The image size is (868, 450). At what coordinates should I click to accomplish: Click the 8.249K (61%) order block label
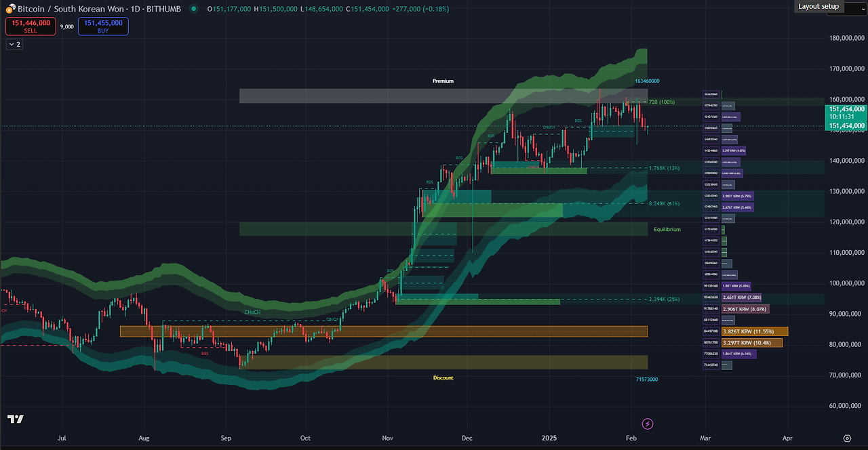664,204
